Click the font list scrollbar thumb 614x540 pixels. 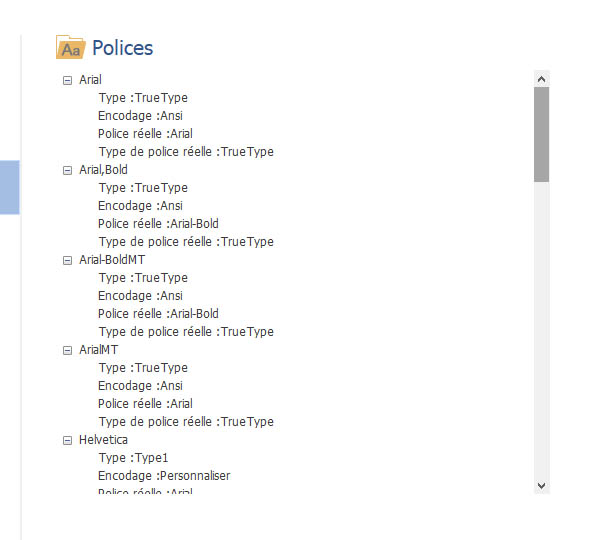coord(542,134)
